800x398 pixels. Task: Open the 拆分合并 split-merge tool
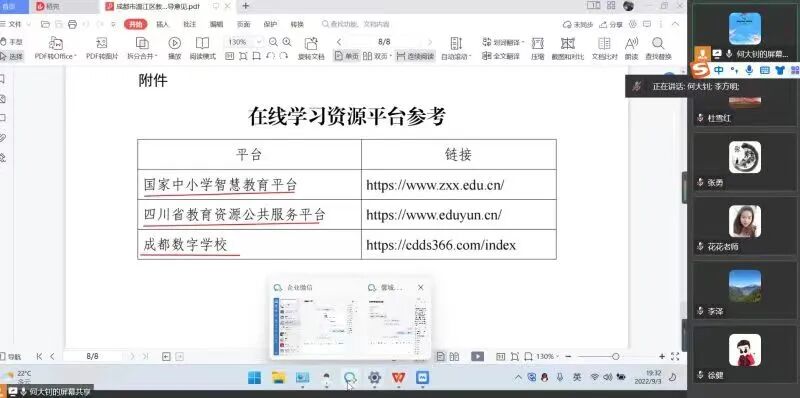tap(142, 48)
